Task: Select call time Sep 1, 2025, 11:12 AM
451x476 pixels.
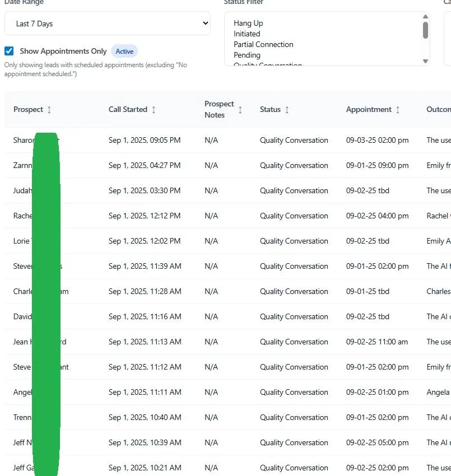Action: [x=145, y=367]
